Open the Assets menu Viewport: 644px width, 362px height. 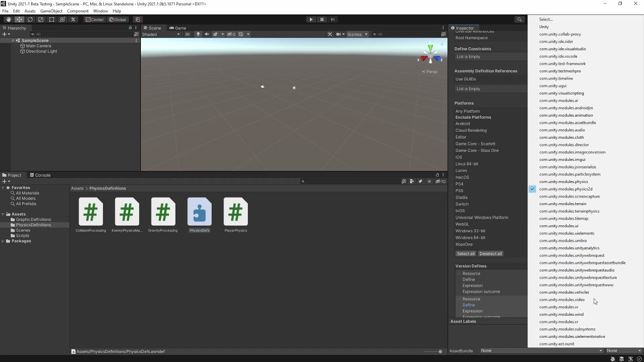(30, 11)
